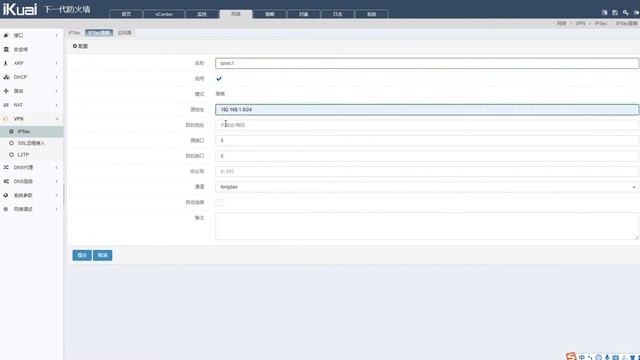Click the blue cancel button
The image size is (640, 360).
(102, 255)
